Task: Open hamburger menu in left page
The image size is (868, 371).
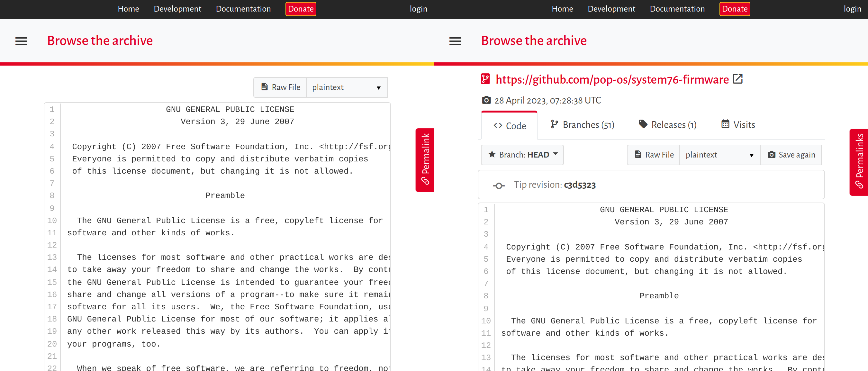Action: coord(21,41)
